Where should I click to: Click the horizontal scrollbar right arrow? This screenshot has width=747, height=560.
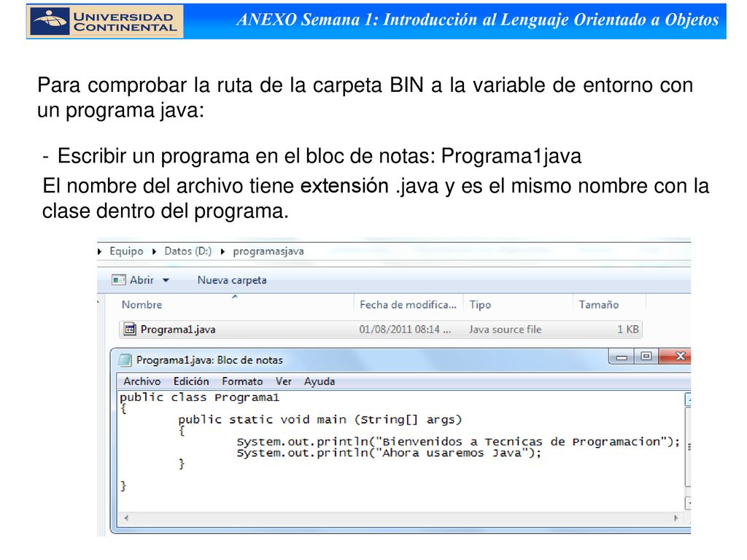point(676,518)
